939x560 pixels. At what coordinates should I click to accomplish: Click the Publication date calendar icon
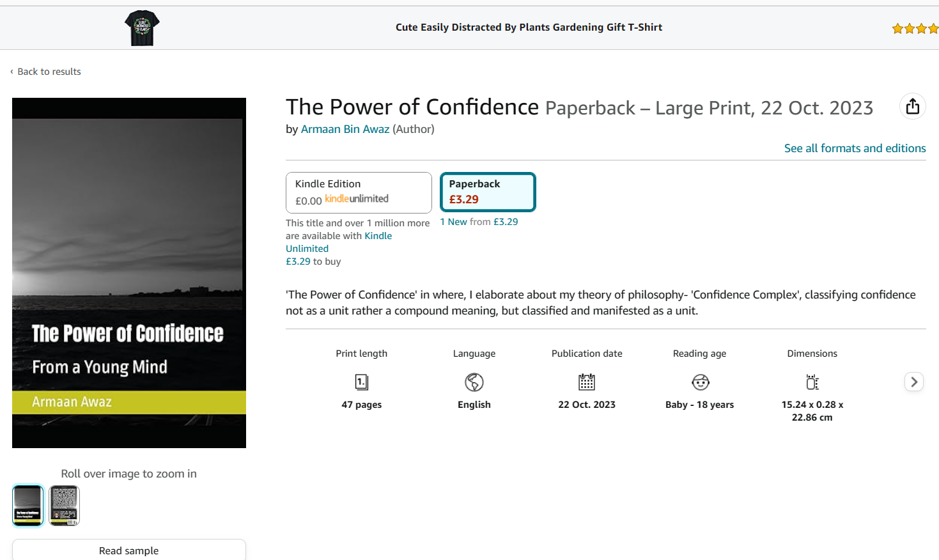[587, 382]
